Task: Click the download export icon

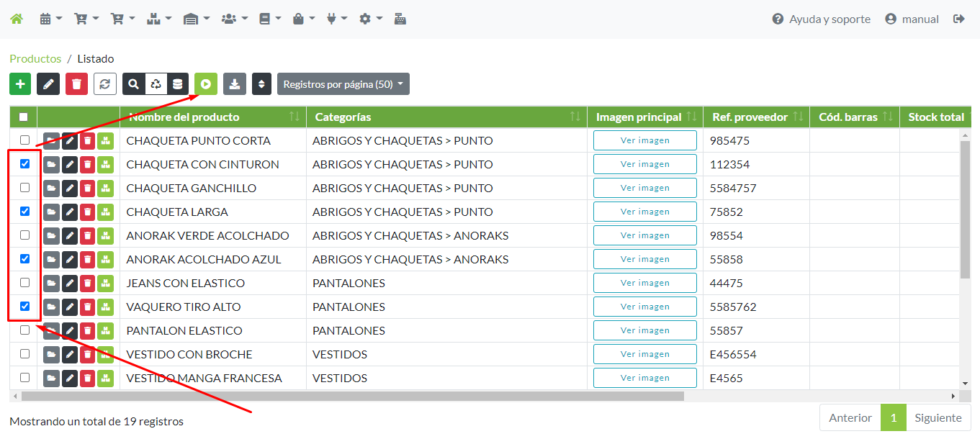Action: click(x=234, y=84)
